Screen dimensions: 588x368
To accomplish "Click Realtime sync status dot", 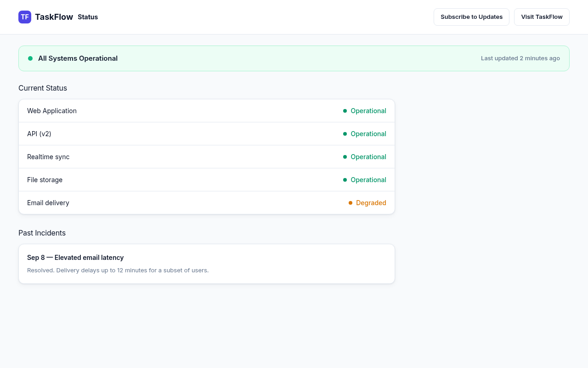I will (x=345, y=157).
